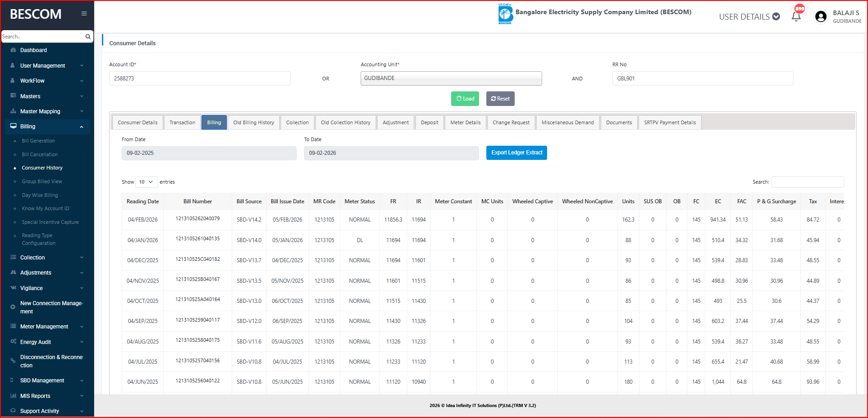Click the Dashboard icon in sidebar
The height and width of the screenshot is (418, 868).
(13, 50)
